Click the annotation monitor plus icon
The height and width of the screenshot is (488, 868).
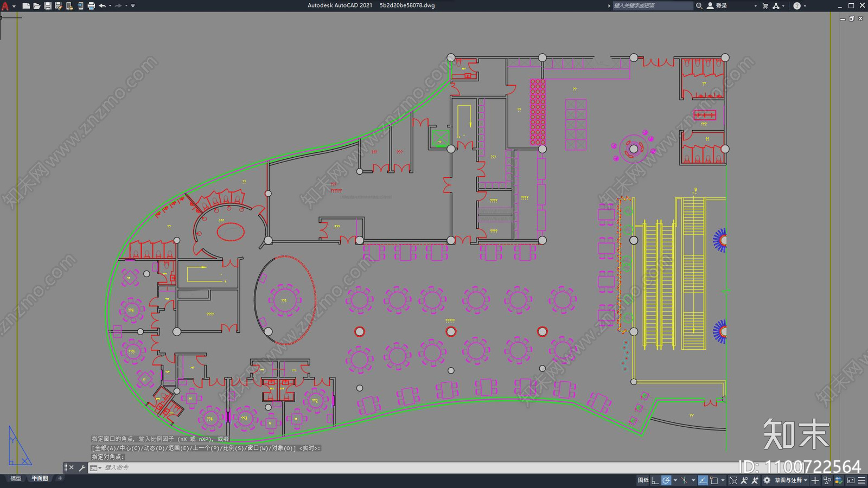(815, 480)
